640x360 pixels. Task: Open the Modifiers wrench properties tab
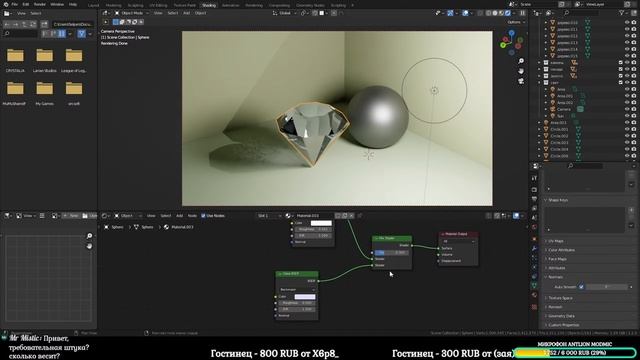tap(534, 248)
